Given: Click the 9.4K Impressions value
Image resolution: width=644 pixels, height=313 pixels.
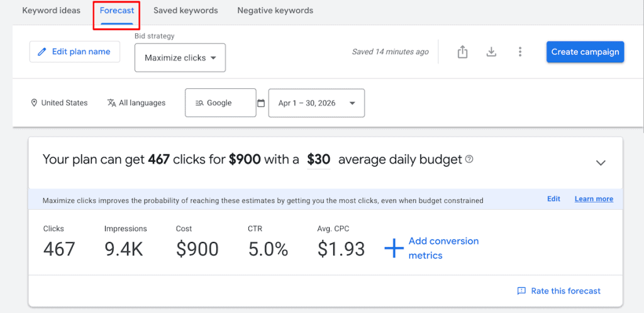Looking at the screenshot, I should pyautogui.click(x=124, y=249).
